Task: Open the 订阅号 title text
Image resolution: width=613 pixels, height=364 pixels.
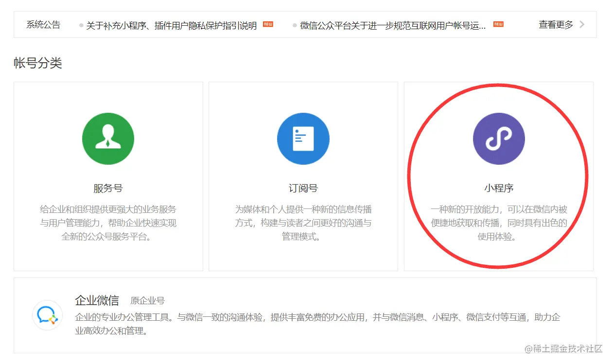Action: tap(303, 188)
